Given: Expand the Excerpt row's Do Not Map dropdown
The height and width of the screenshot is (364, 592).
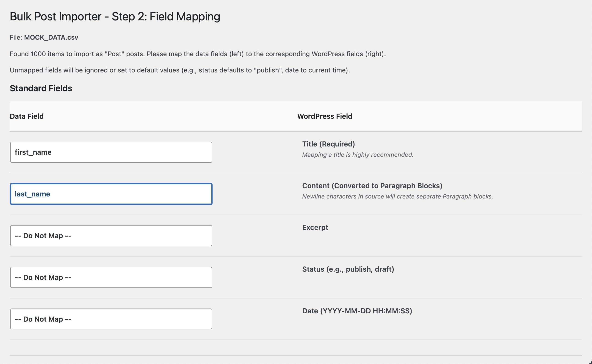Looking at the screenshot, I should tap(111, 235).
